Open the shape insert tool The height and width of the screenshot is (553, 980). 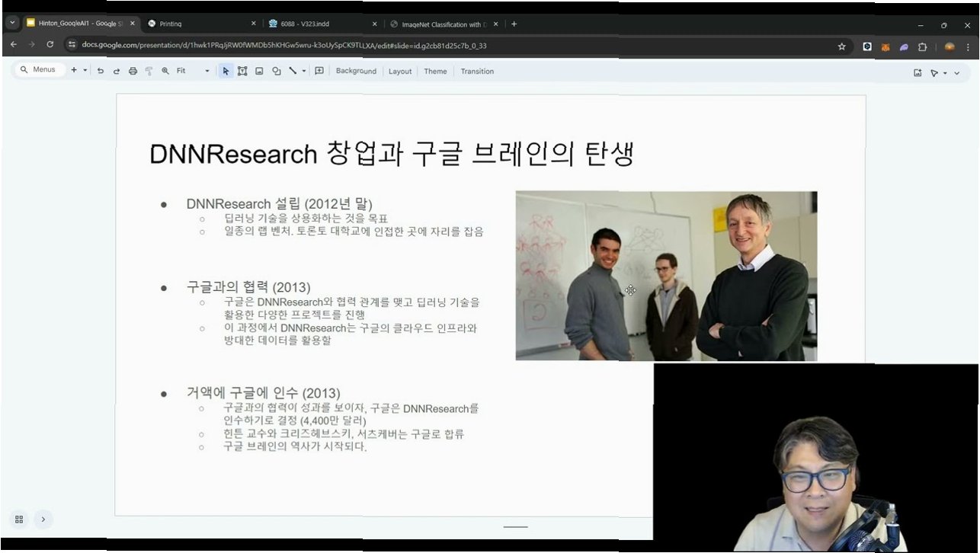276,71
